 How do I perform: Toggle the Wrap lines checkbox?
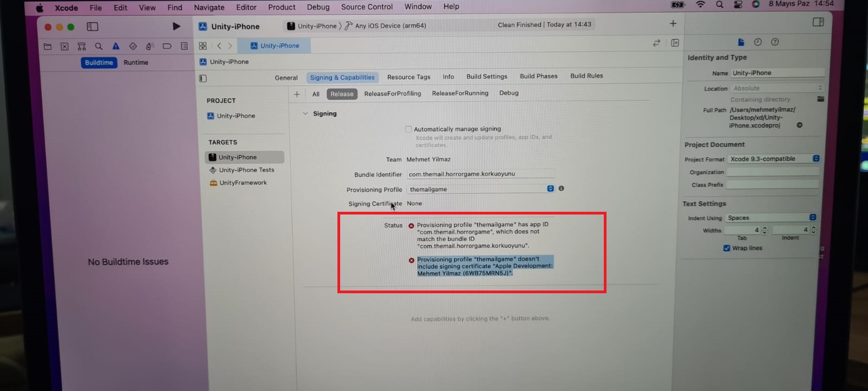tap(726, 248)
